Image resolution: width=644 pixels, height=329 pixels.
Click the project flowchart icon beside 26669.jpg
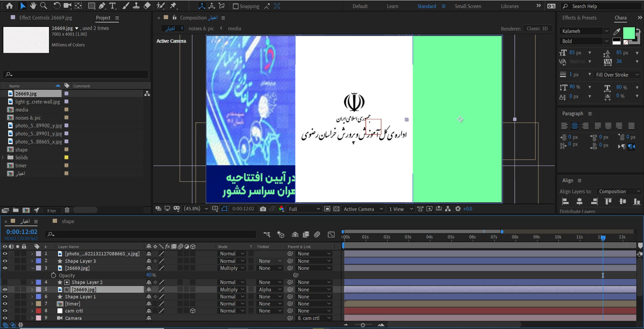point(147,94)
